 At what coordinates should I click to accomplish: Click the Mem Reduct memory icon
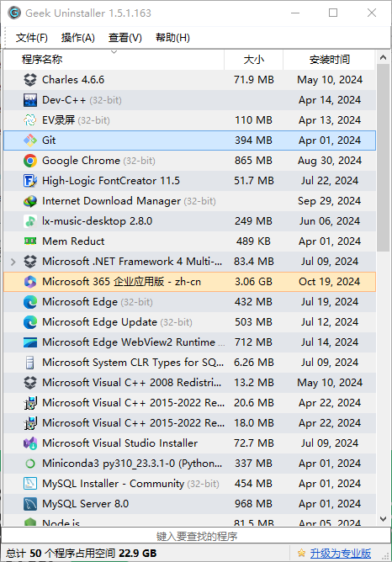point(30,241)
